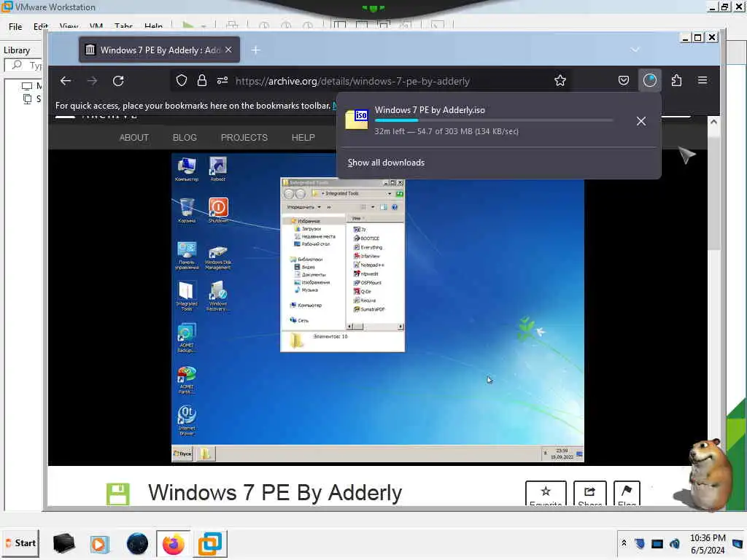Open the Firefox extensions menu
Viewport: 747px width, 560px height.
[x=676, y=80]
